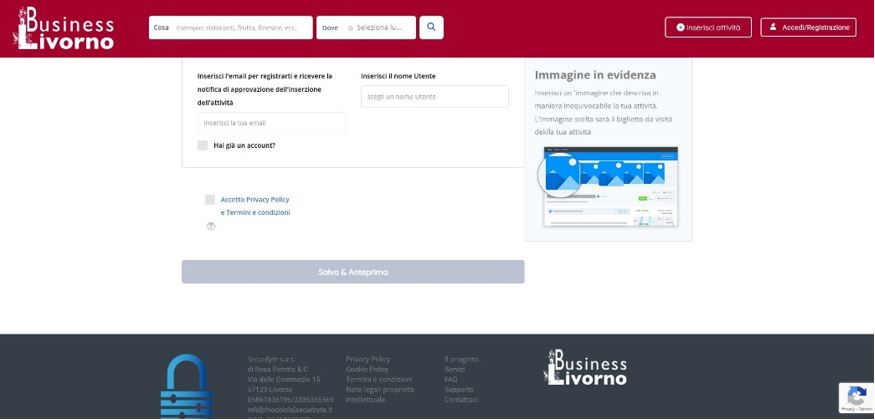The height and width of the screenshot is (420, 875).
Task: Open the 'Accetto Privacy Policy' link
Action: 255,200
